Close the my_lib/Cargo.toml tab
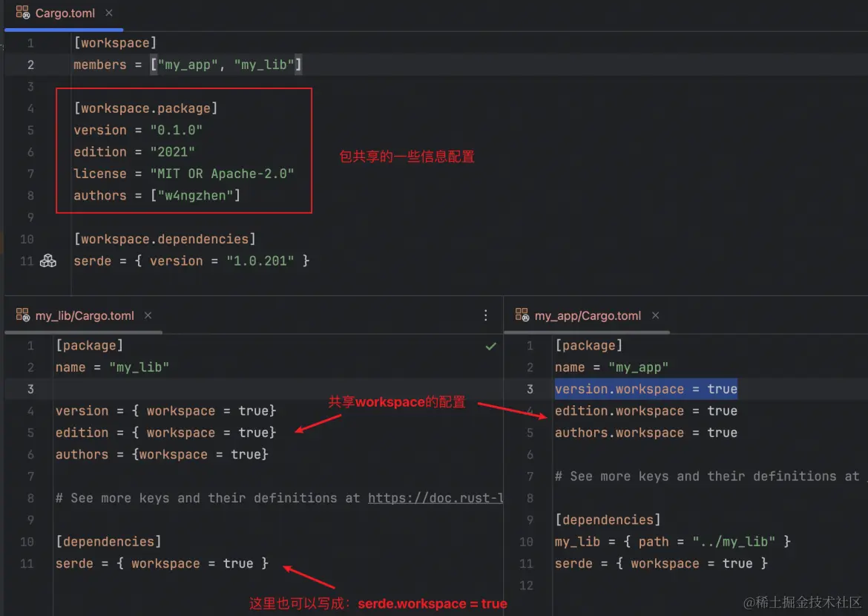The height and width of the screenshot is (616, 868). pos(148,315)
